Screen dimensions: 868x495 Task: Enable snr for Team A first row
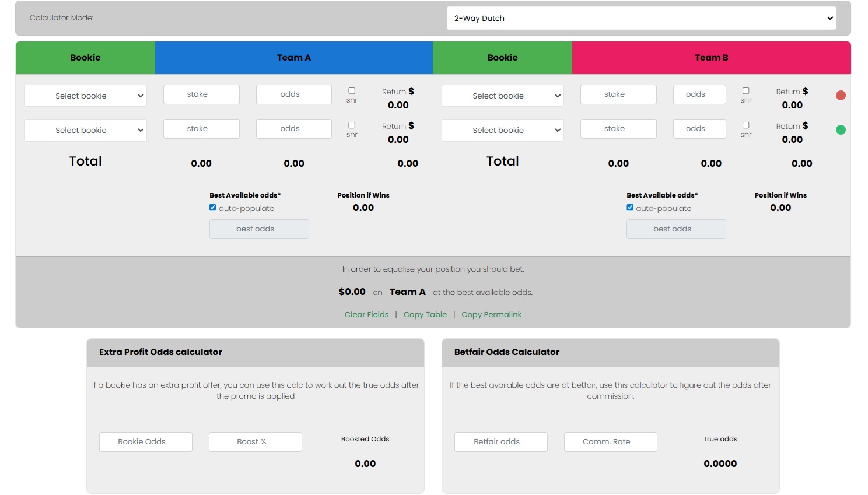(352, 90)
